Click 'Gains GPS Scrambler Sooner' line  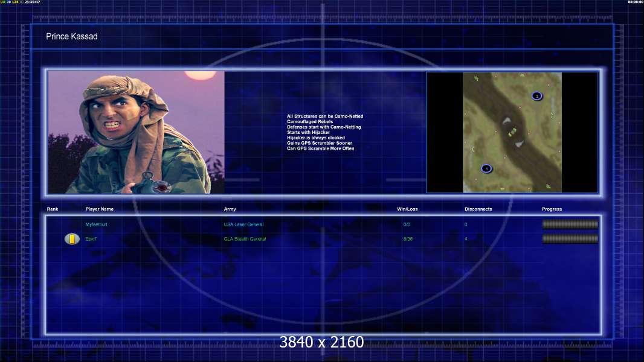click(x=320, y=143)
